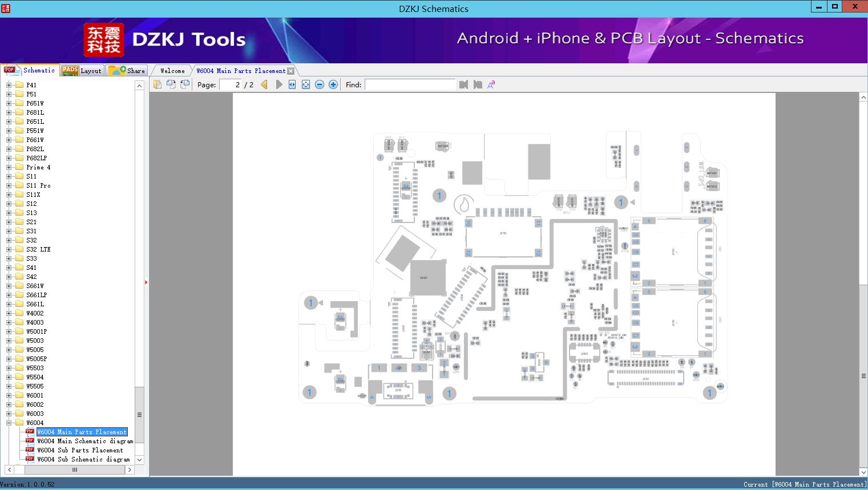868x490 pixels.
Task: Zoom in with the plus icon
Action: coord(333,84)
